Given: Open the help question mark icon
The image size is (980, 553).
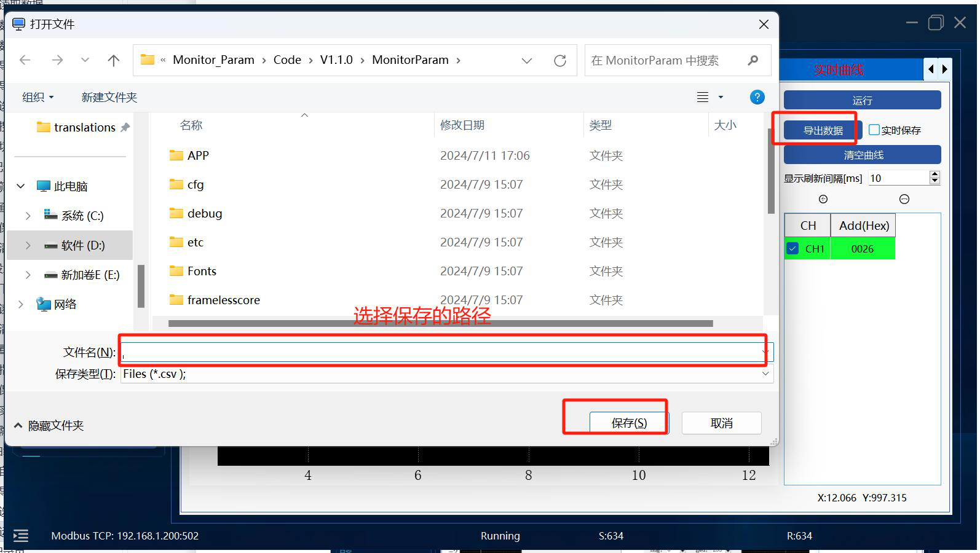Looking at the screenshot, I should click(757, 97).
